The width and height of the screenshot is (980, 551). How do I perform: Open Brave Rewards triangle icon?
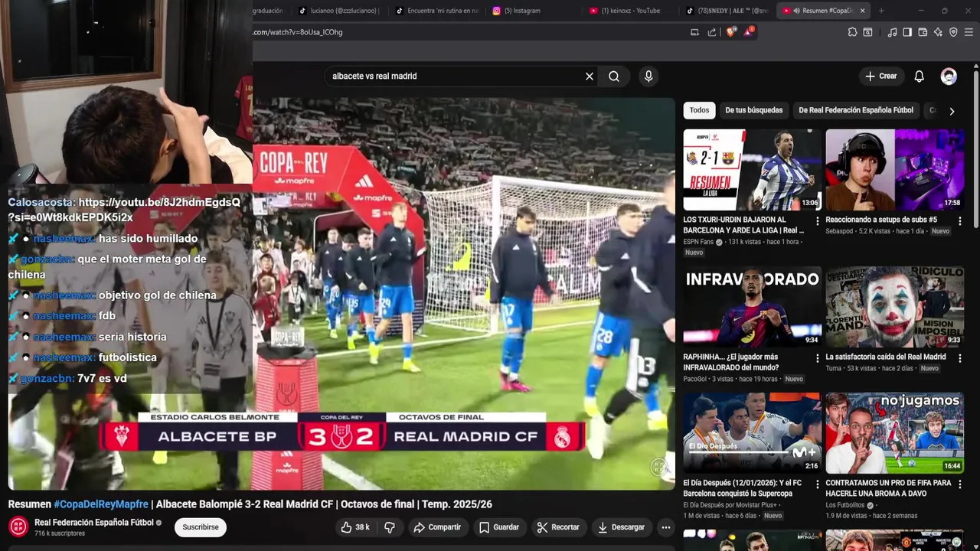(748, 32)
